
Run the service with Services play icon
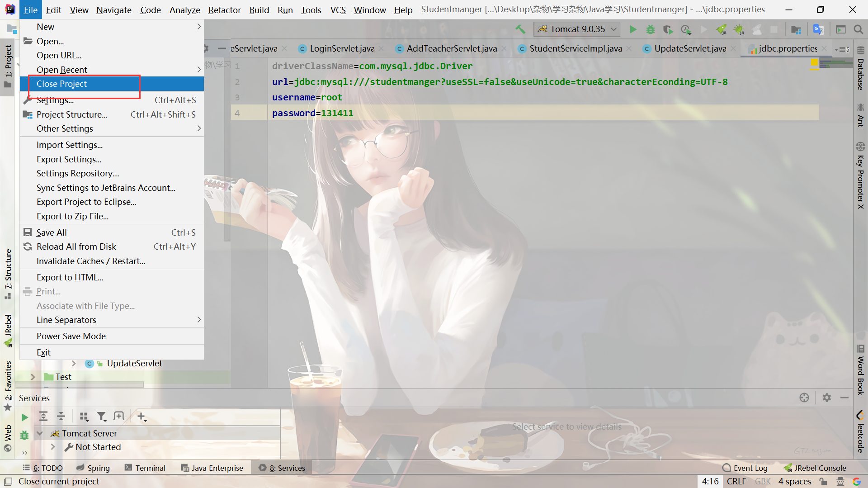[24, 417]
